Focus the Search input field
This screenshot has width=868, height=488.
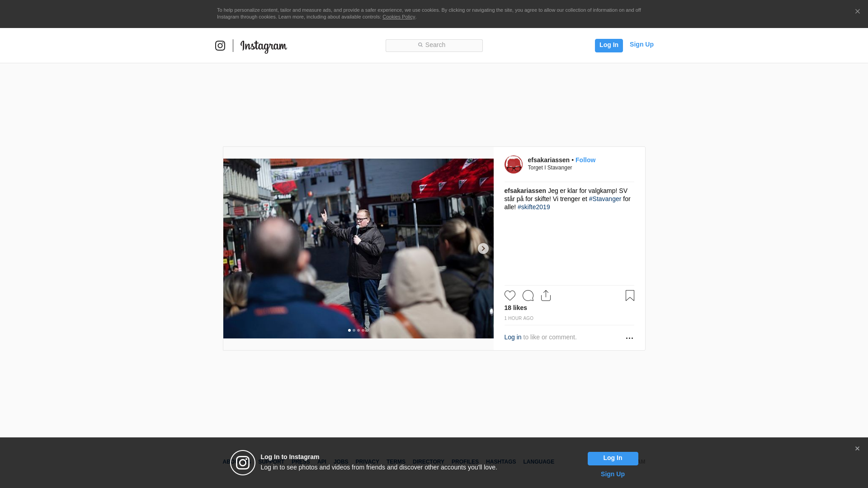(434, 45)
